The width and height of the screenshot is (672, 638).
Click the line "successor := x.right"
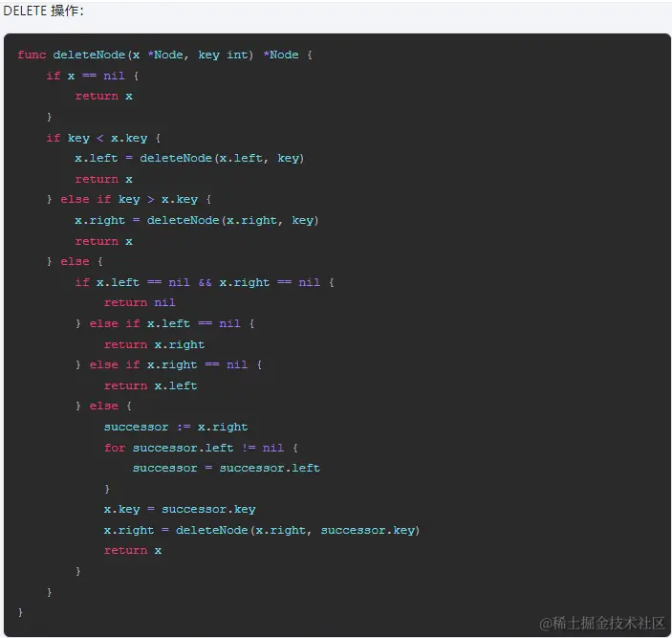176,427
